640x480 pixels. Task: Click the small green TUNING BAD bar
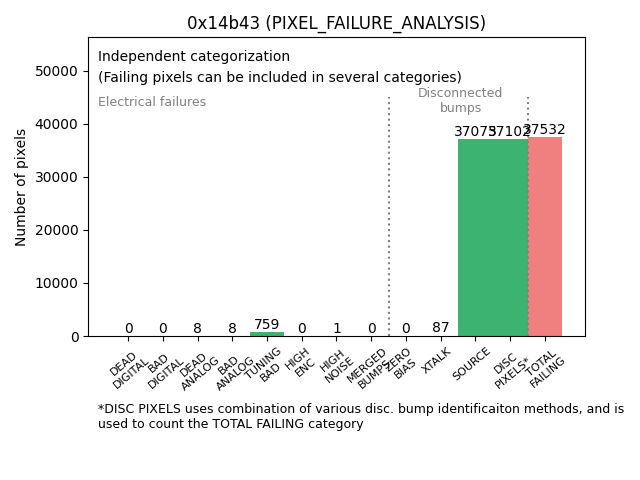point(267,334)
